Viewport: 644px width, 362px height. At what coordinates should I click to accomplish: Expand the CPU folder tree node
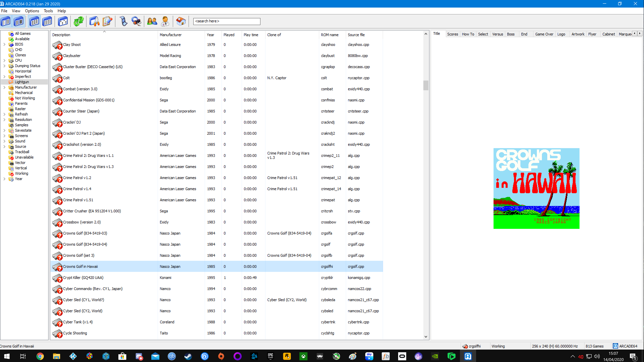(x=4, y=60)
